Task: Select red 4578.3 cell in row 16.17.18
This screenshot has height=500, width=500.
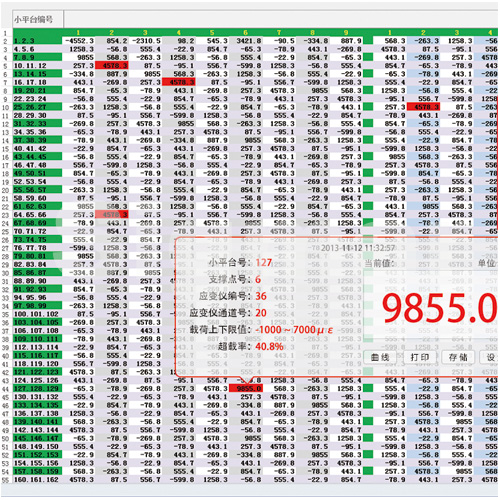Action: [179, 82]
